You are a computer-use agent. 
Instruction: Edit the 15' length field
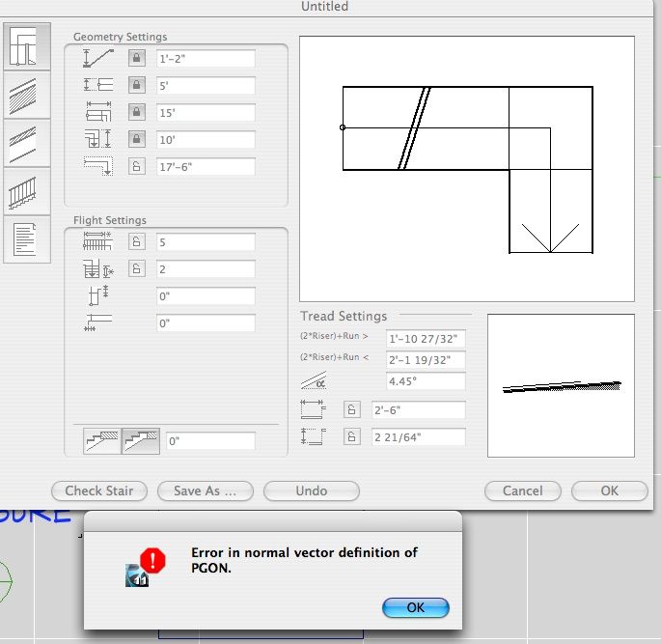coord(206,112)
